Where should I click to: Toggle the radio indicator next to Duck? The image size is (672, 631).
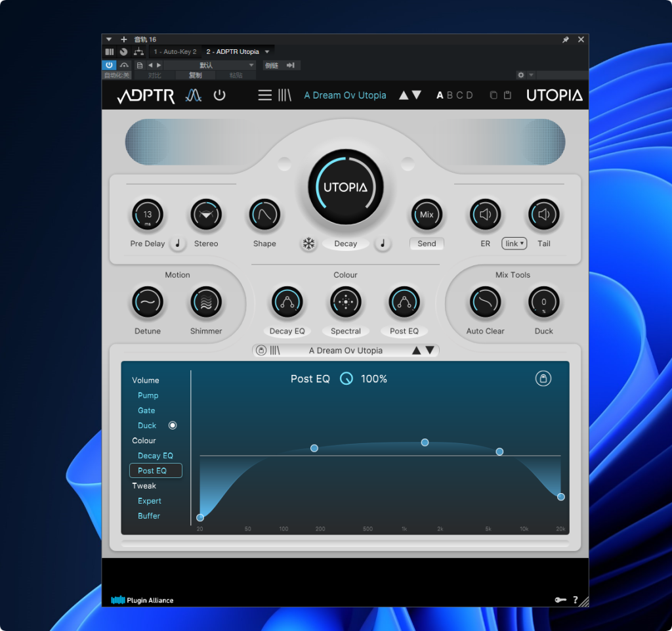pyautogui.click(x=173, y=425)
